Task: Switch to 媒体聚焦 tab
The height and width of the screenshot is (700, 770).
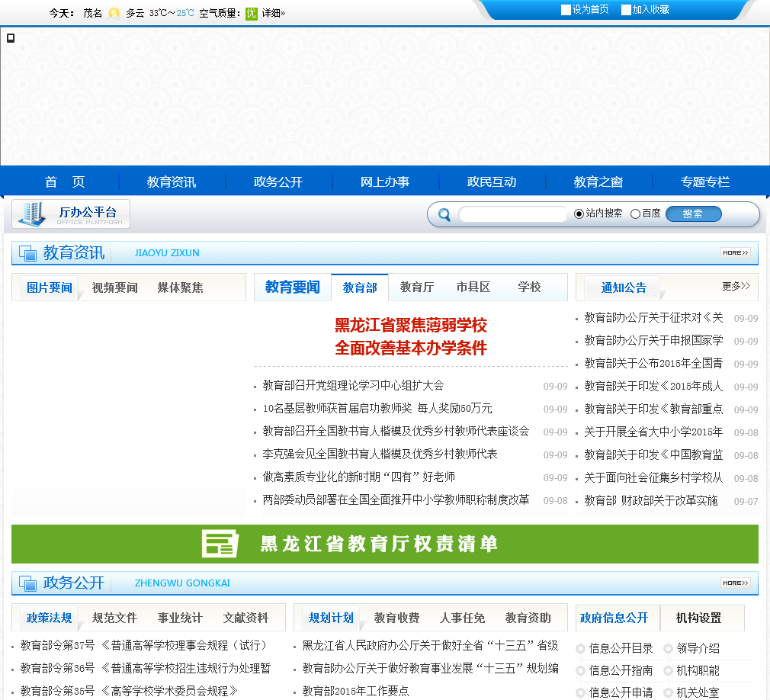Action: [x=180, y=288]
